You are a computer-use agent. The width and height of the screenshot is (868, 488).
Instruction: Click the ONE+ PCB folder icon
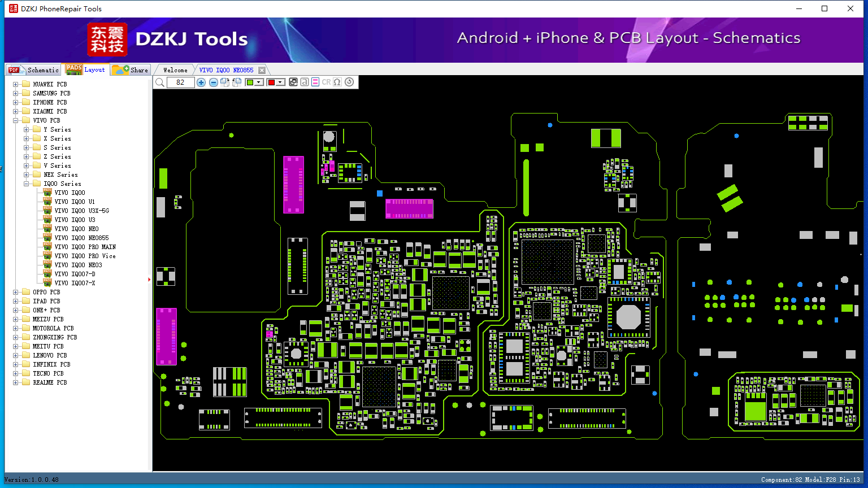[25, 310]
